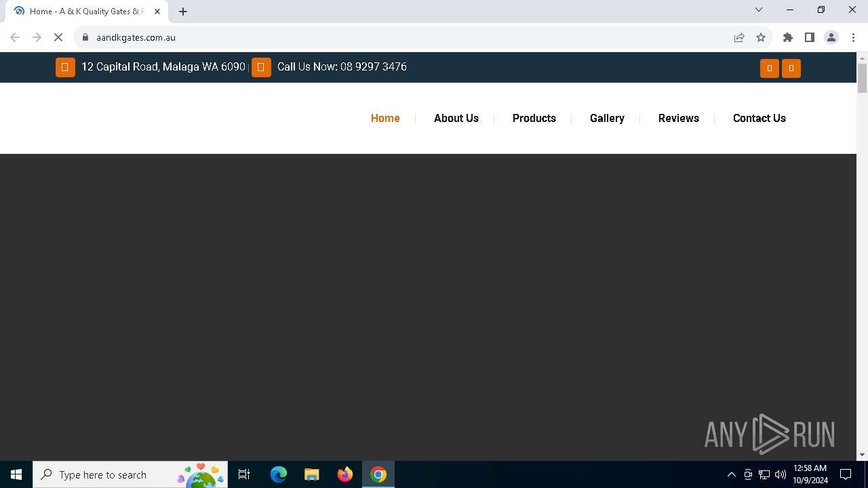The width and height of the screenshot is (868, 488).
Task: Open the Reviews page
Action: pos(679,118)
